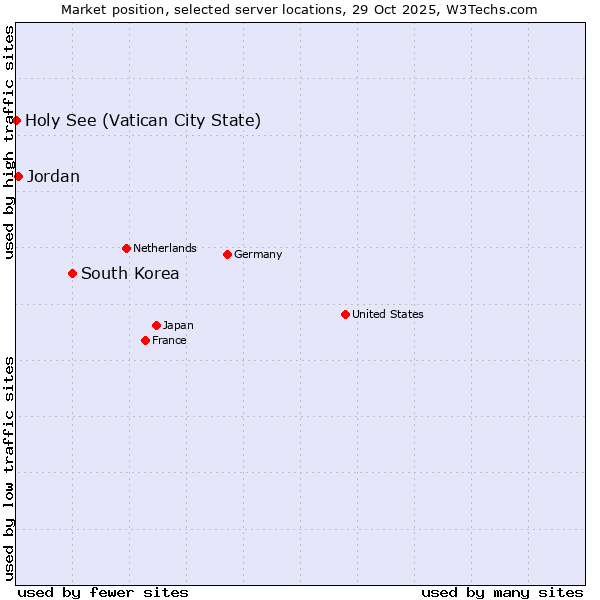Select the 'United States' label text
The height and width of the screenshot is (600, 600).
point(387,314)
